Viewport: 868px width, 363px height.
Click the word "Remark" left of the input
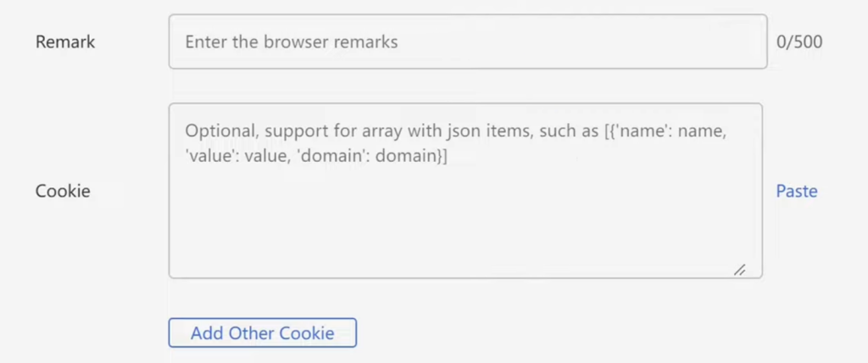coord(65,42)
